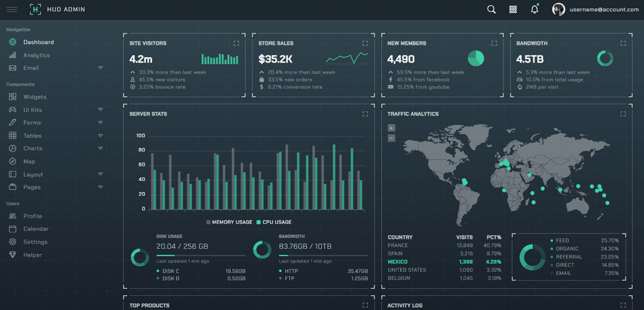Open username@account.com account menu

pos(604,9)
